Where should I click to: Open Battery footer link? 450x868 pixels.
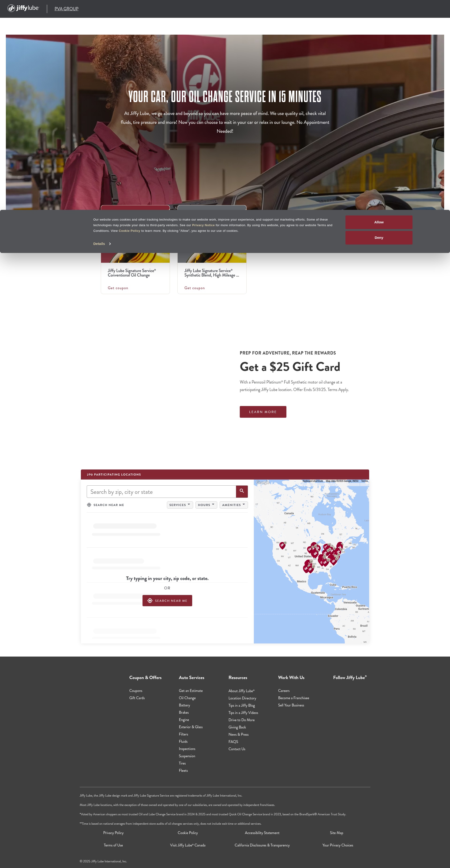[184, 705]
